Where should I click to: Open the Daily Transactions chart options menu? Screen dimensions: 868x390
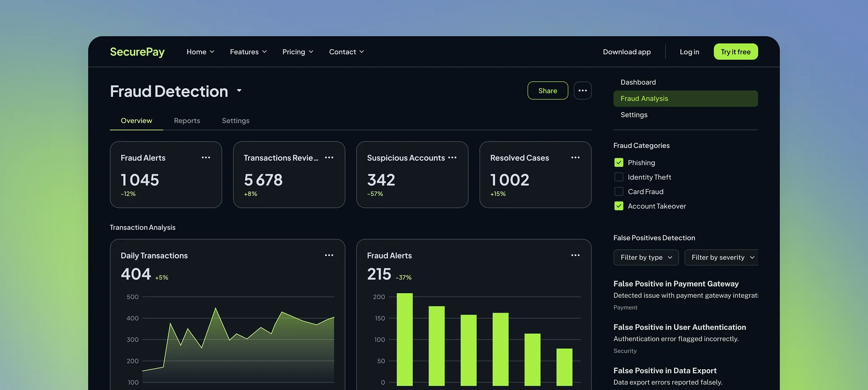[x=329, y=255]
